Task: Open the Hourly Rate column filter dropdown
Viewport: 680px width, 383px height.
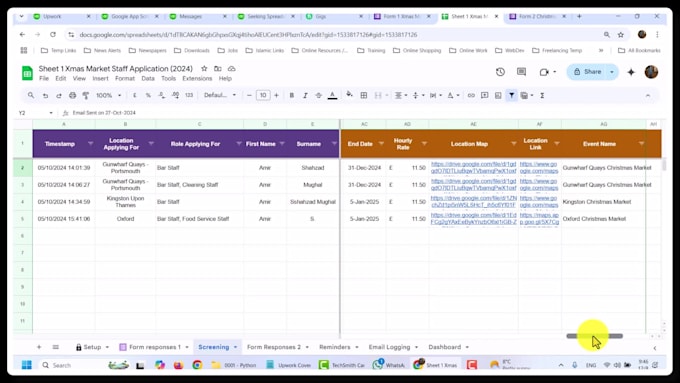Action: (x=424, y=144)
